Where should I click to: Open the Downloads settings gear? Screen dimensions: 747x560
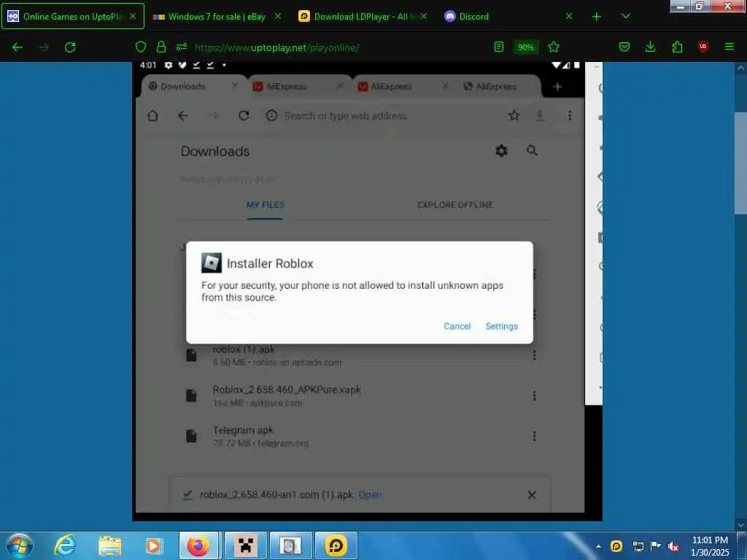pyautogui.click(x=501, y=151)
